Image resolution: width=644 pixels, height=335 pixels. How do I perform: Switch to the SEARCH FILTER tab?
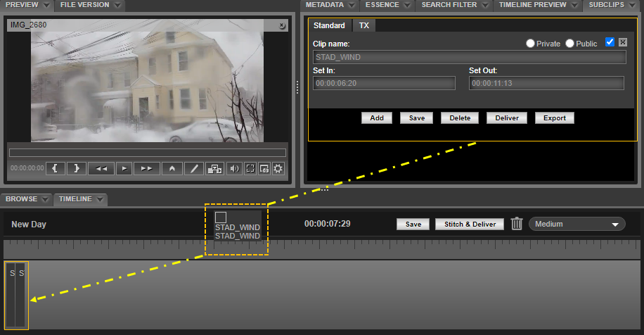449,5
